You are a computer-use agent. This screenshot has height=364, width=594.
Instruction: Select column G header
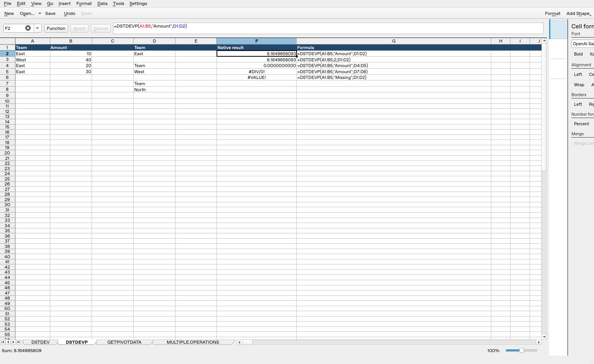394,41
